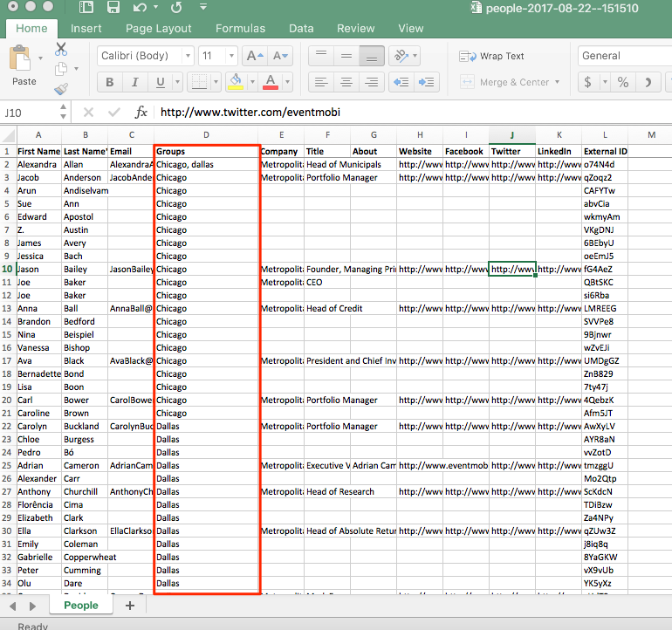Open the General number format dropdown
672x630 pixels.
pyautogui.click(x=624, y=56)
